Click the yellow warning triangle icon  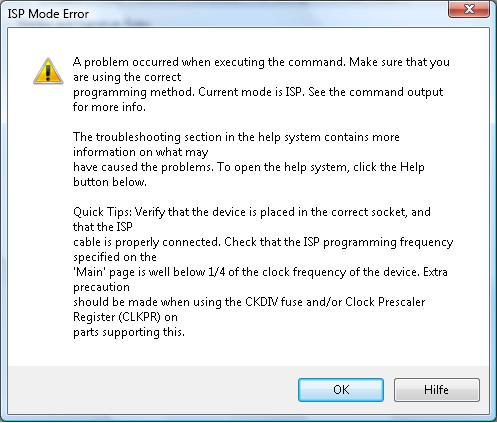click(x=48, y=71)
